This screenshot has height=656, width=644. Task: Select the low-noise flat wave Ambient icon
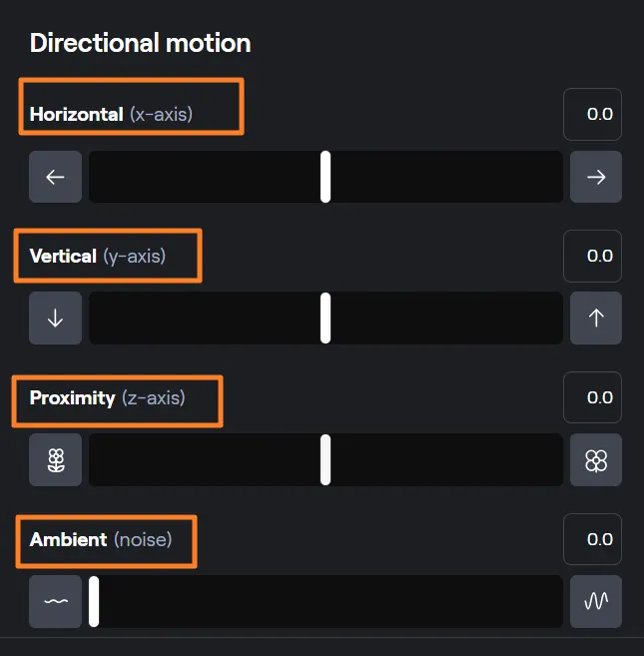coord(55,601)
